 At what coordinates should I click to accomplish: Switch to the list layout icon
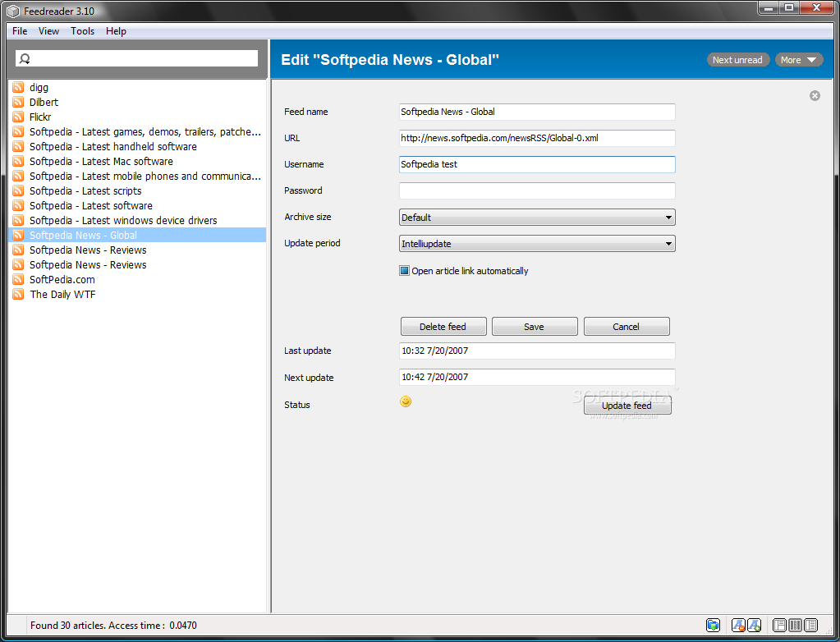coord(810,625)
